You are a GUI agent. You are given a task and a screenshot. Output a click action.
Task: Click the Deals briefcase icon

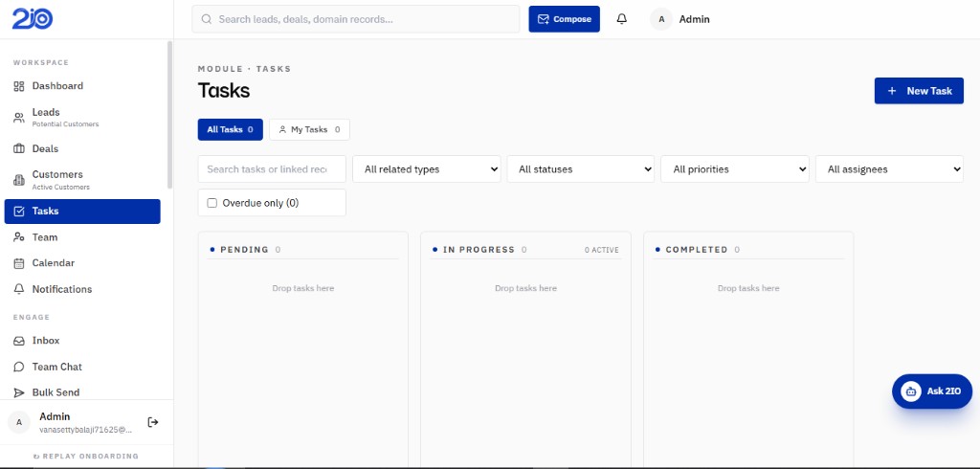(19, 148)
